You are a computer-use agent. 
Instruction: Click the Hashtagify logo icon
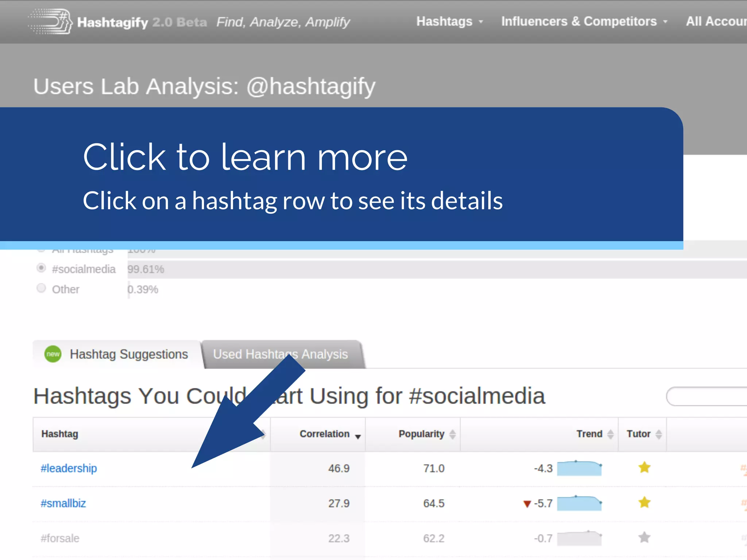51,22
